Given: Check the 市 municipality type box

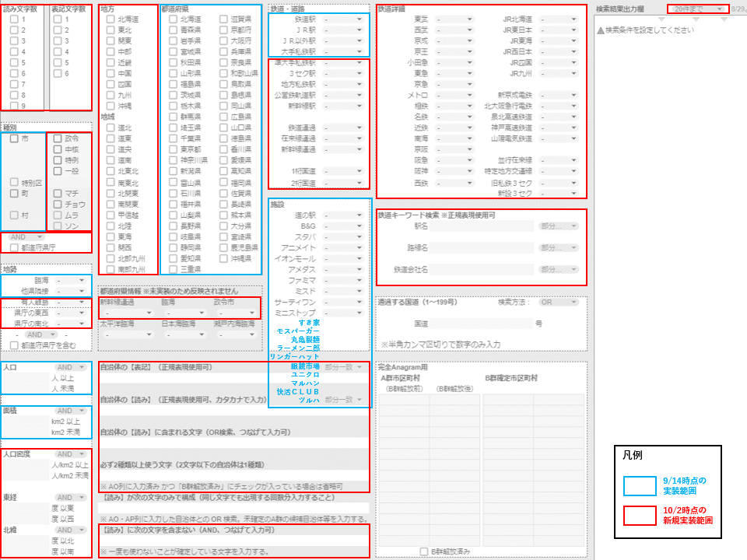Looking at the screenshot, I should pos(14,138).
